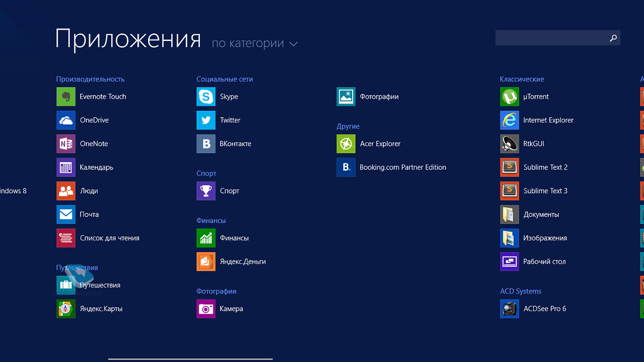This screenshot has width=644, height=362.
Task: Click the Другие category header
Action: tap(348, 126)
